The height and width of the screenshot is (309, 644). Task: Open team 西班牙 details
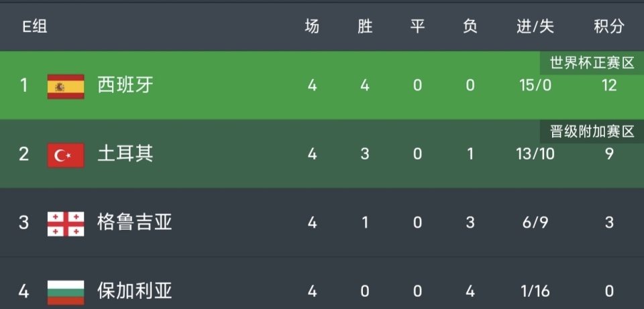[125, 86]
